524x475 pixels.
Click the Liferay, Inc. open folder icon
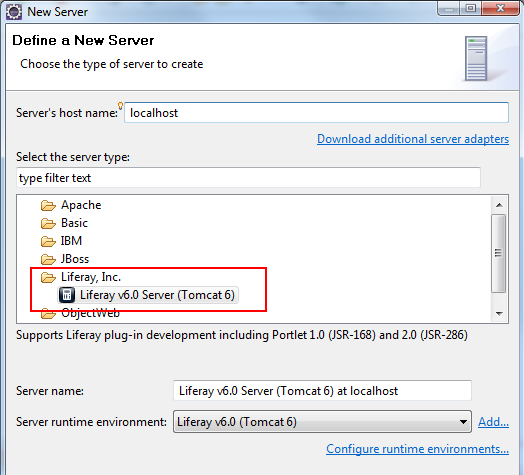[48, 277]
